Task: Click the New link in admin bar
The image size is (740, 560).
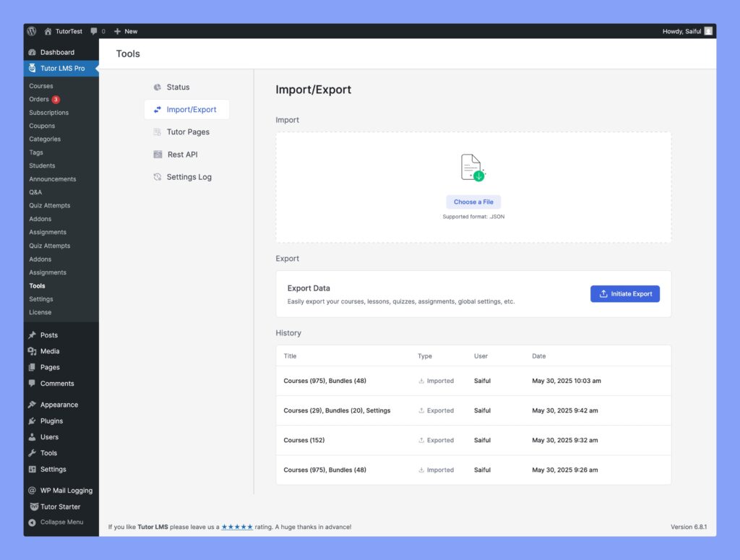Action: [131, 31]
